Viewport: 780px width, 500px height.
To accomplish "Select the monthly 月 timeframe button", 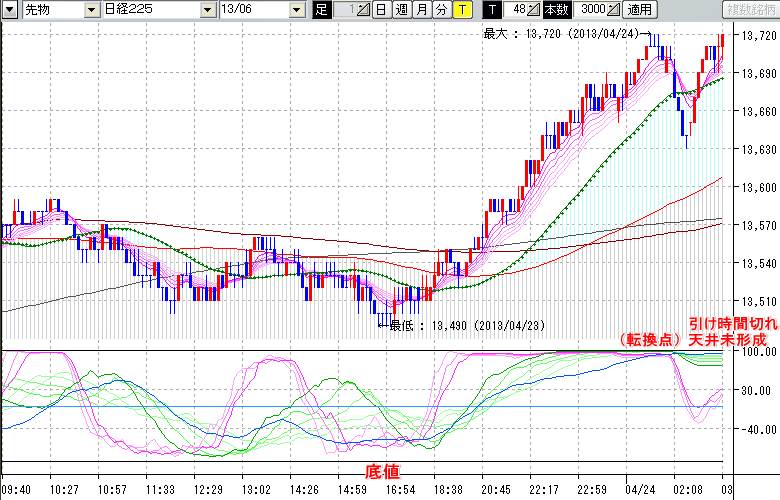I will [421, 10].
